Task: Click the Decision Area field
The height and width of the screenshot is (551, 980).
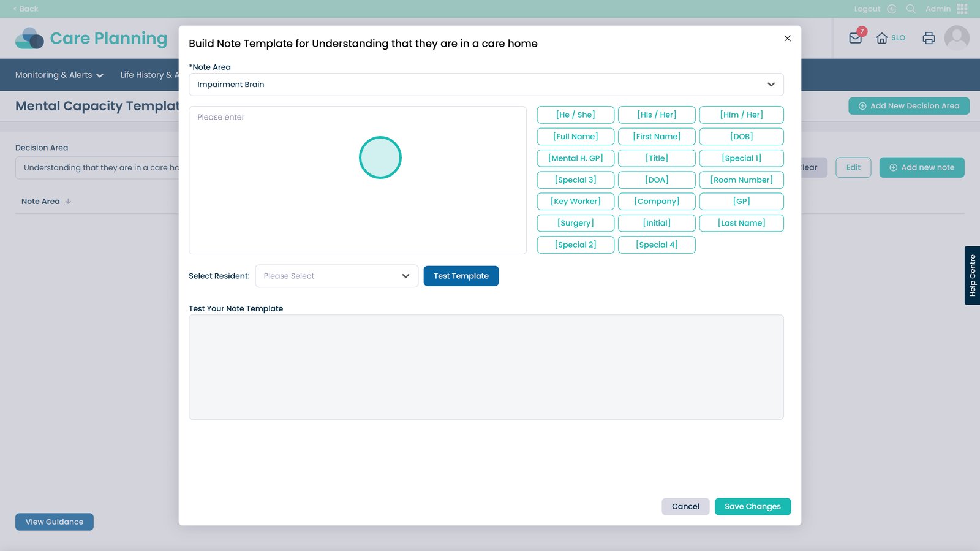Action: tap(98, 167)
